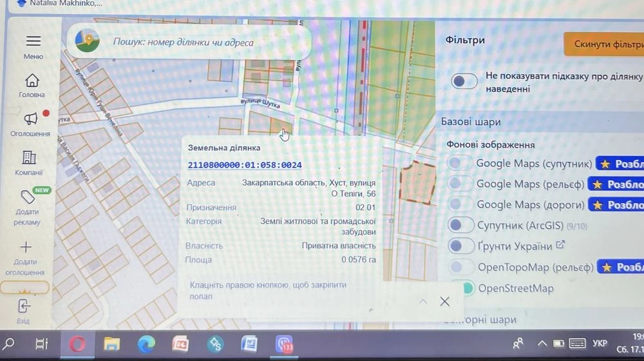This screenshot has height=361, width=644.
Task: Open Word from taskbar
Action: [249, 344]
